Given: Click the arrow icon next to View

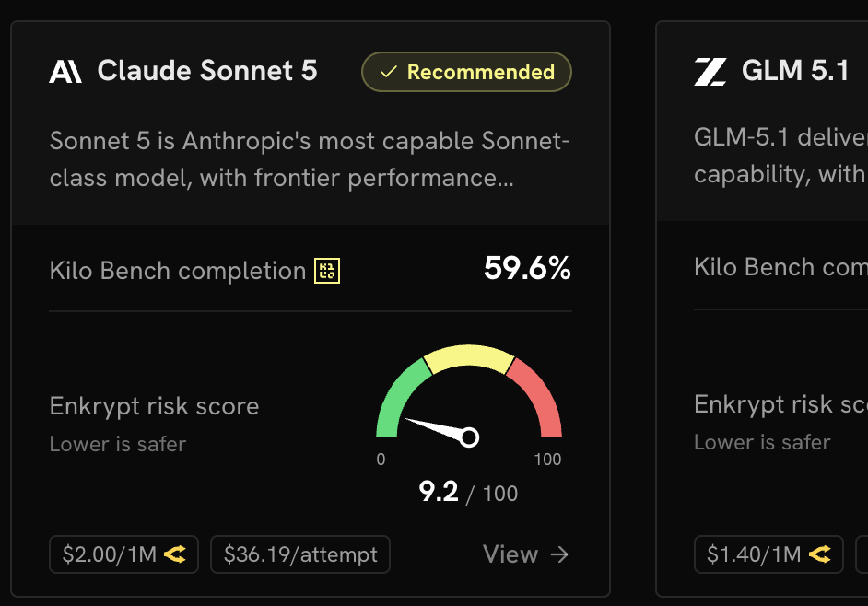Looking at the screenshot, I should tap(559, 554).
